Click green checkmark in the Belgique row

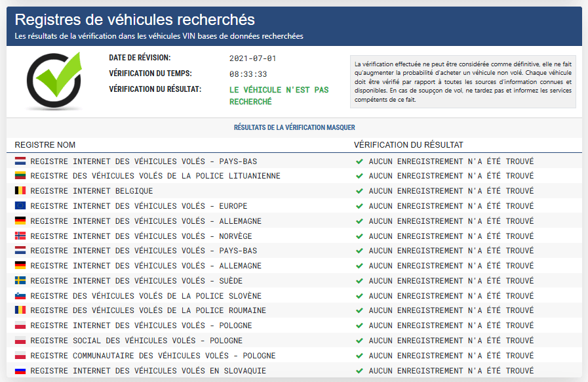point(359,191)
